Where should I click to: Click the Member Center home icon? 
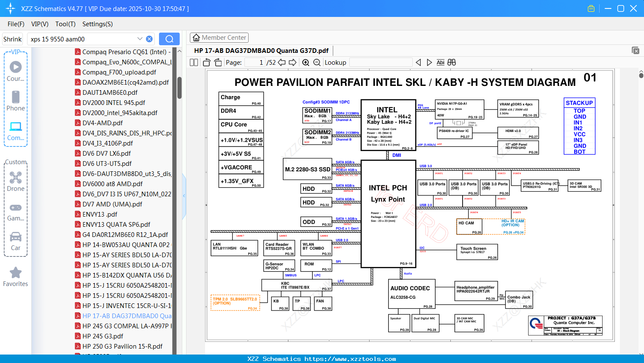pos(196,38)
